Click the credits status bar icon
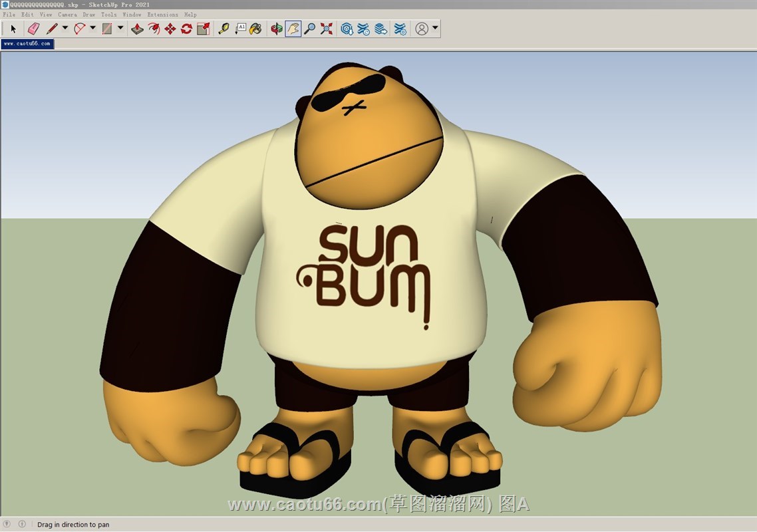 point(22,524)
